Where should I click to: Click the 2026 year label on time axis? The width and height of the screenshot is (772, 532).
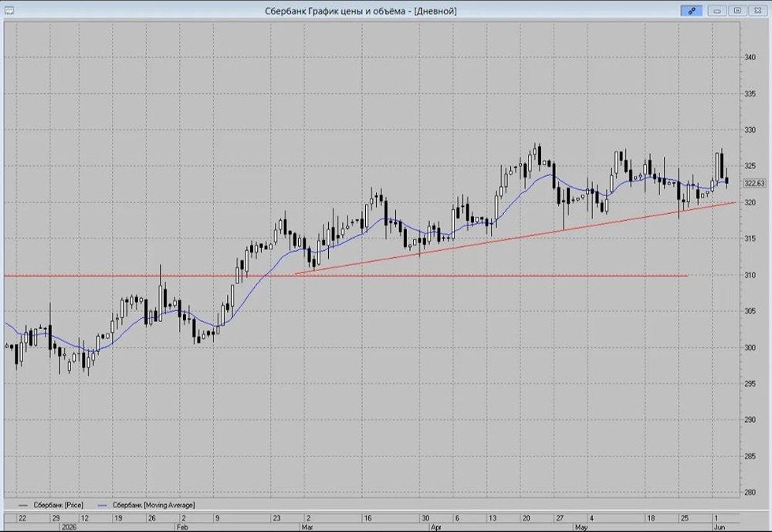(69, 527)
